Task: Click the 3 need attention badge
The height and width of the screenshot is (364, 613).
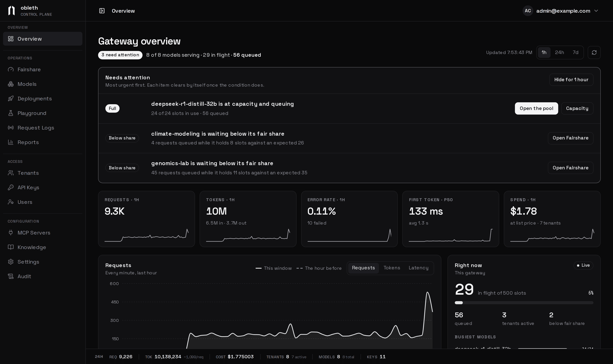Action: [120, 55]
